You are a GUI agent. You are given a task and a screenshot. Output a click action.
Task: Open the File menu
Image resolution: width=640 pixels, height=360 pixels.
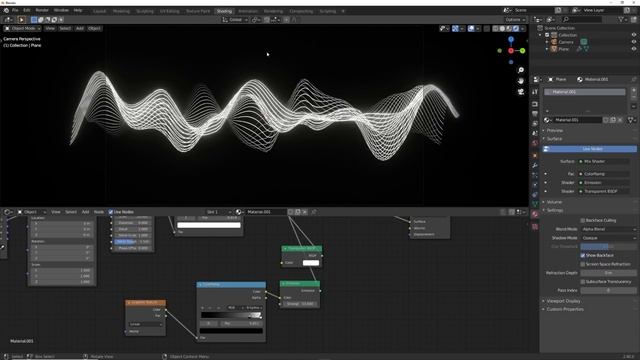click(15, 10)
